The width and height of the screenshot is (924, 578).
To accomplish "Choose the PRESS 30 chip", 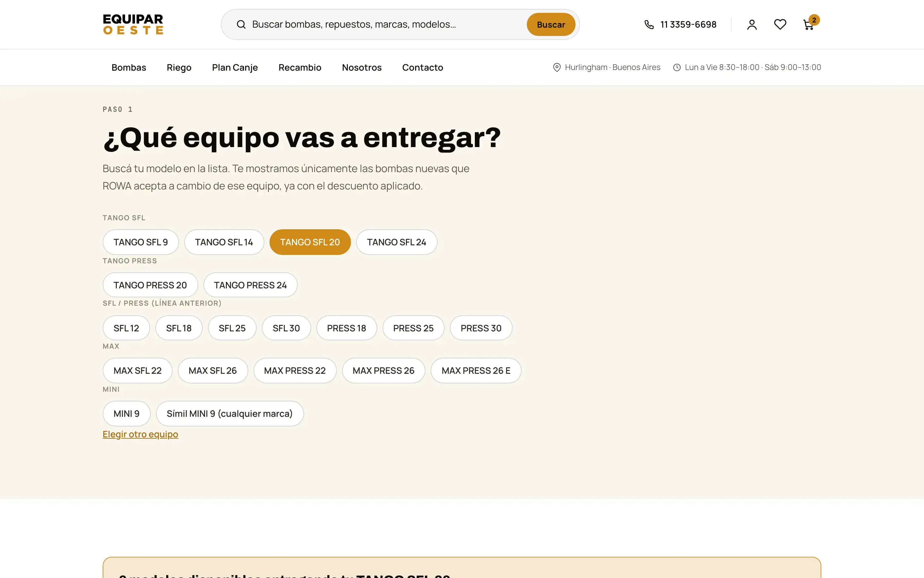I will (481, 328).
